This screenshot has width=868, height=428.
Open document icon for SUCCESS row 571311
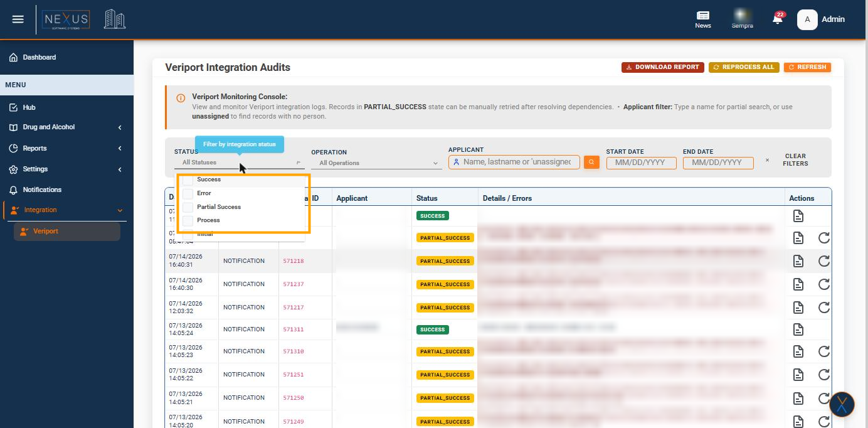(798, 329)
